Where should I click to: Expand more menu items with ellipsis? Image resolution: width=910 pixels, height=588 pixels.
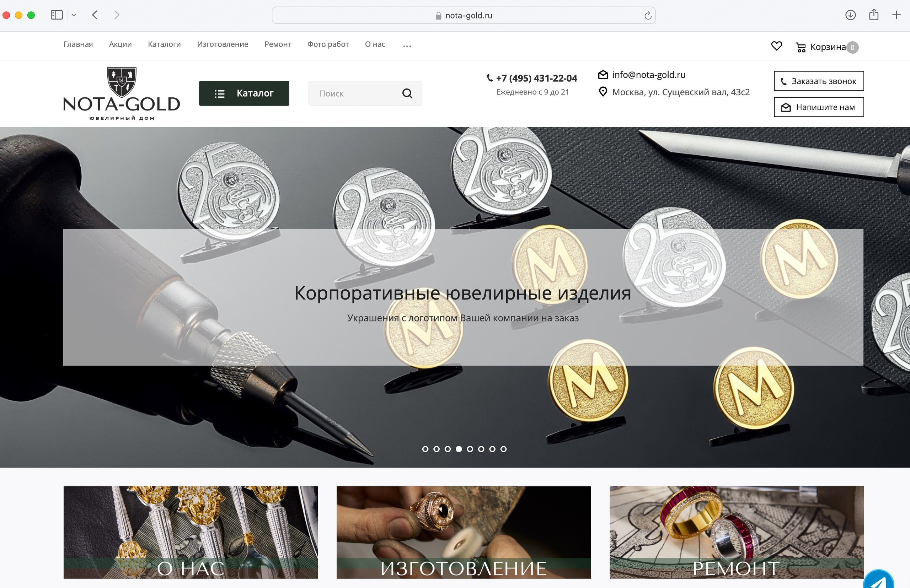click(x=407, y=46)
